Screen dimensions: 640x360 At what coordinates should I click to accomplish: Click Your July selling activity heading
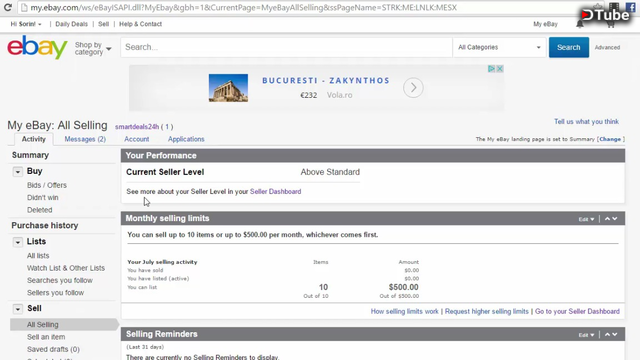point(162,262)
